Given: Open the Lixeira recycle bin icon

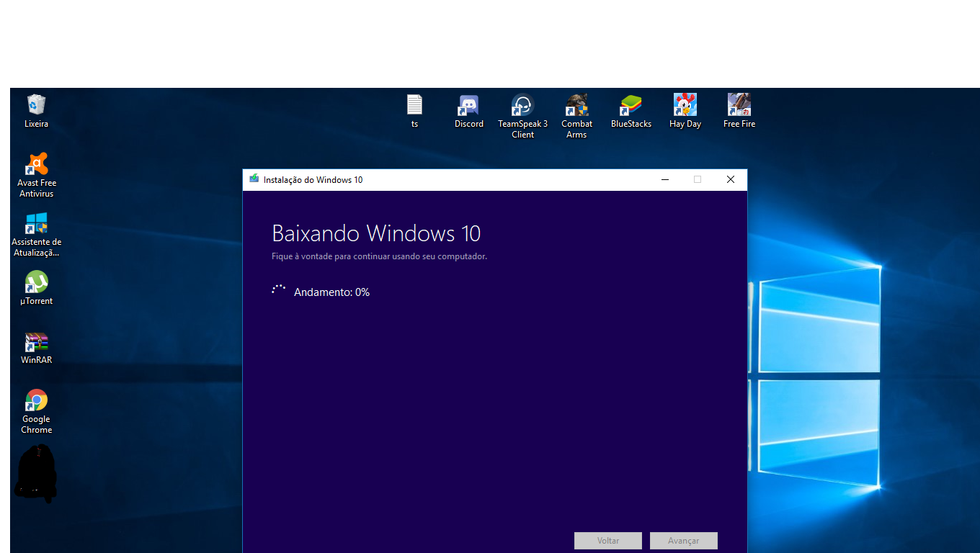Looking at the screenshot, I should (x=36, y=111).
